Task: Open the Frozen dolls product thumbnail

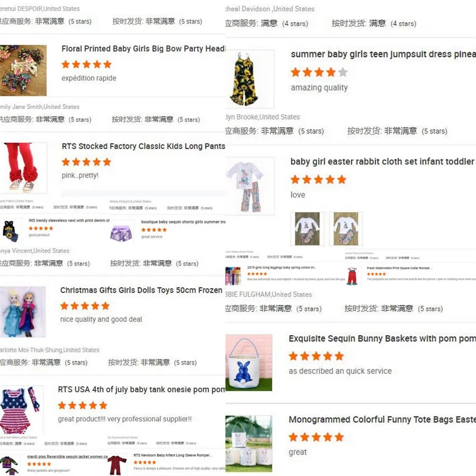Action: (x=23, y=312)
